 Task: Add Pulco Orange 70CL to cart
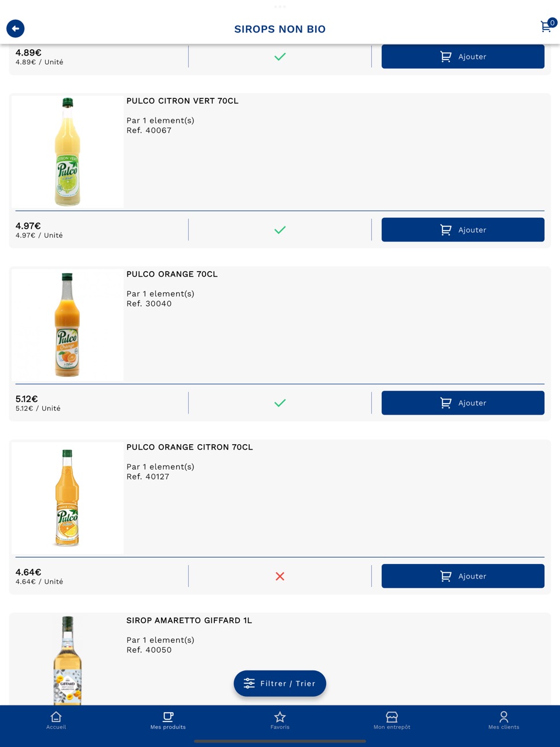click(463, 403)
